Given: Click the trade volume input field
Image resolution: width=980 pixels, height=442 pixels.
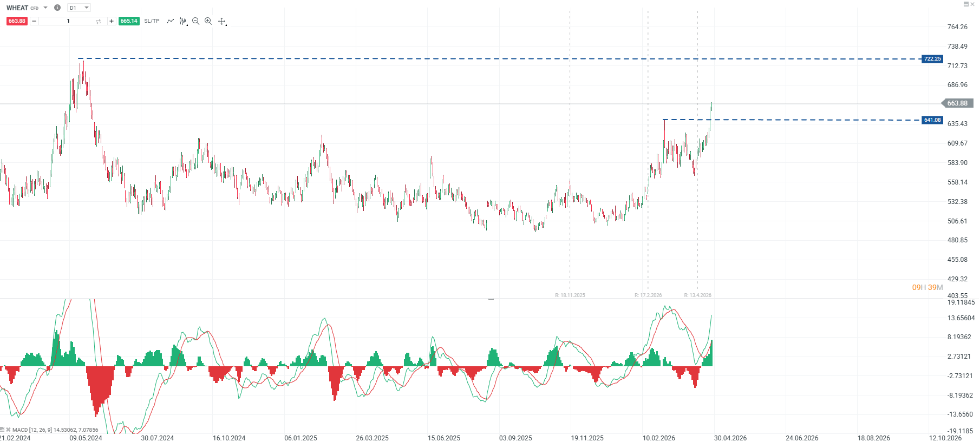Looking at the screenshot, I should tap(68, 21).
